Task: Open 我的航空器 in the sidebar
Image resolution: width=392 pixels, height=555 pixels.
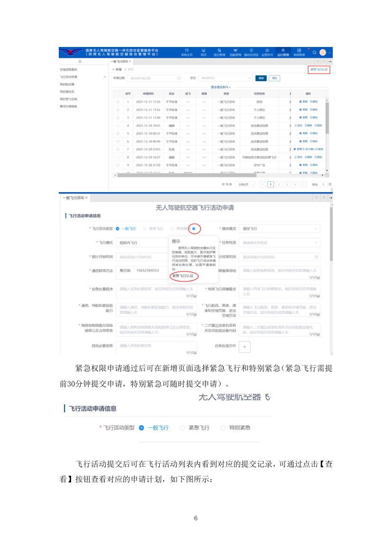Action: click(67, 84)
